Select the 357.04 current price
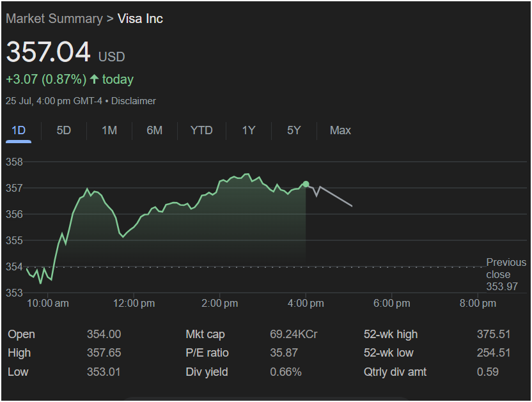The width and height of the screenshot is (532, 402). [49, 52]
